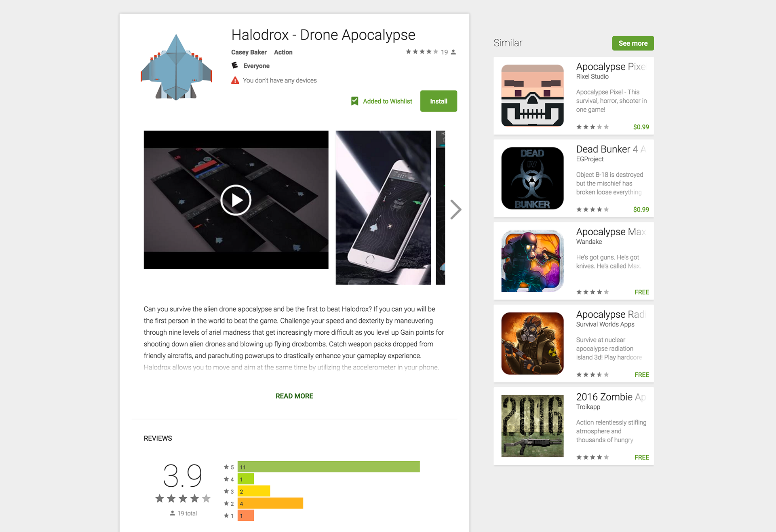Image resolution: width=776 pixels, height=532 pixels.
Task: Play the Halodrox trailer video
Action: click(x=236, y=200)
